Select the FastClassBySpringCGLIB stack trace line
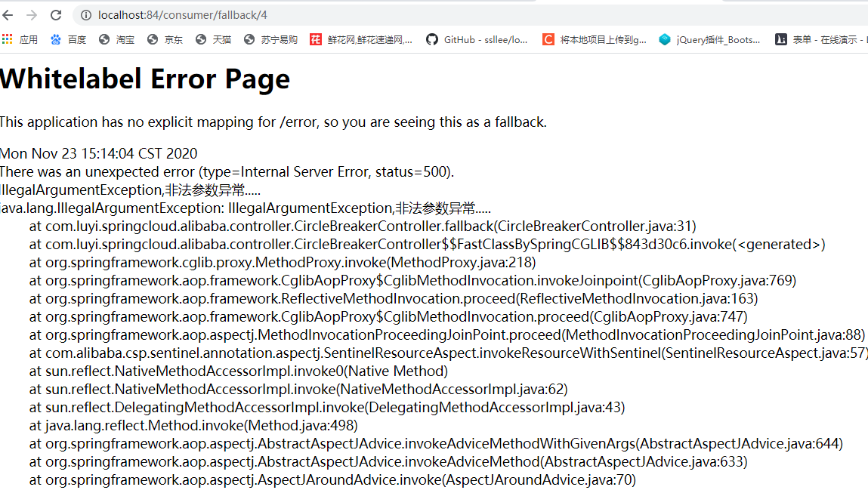Viewport: 868px width, 490px height. [427, 245]
